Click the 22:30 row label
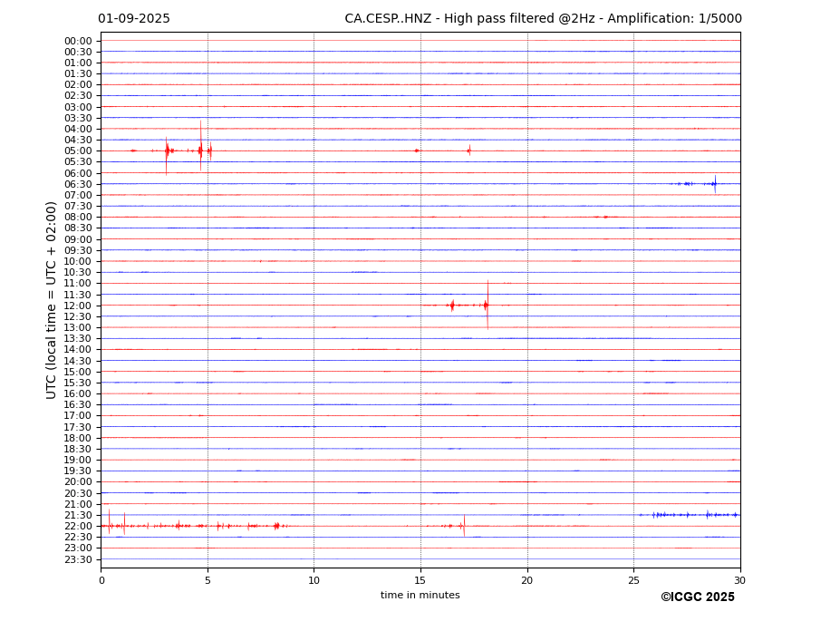The height and width of the screenshot is (631, 840). point(78,538)
